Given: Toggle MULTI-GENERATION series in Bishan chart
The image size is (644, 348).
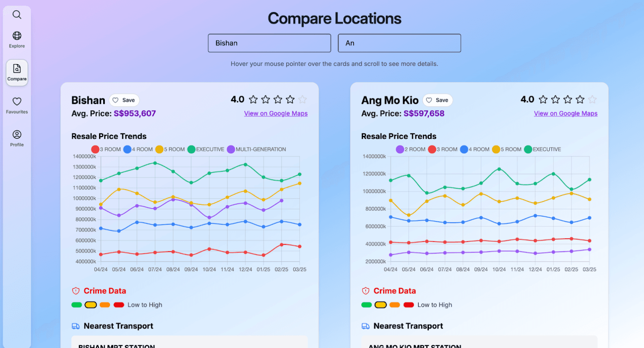Looking at the screenshot, I should [x=231, y=149].
